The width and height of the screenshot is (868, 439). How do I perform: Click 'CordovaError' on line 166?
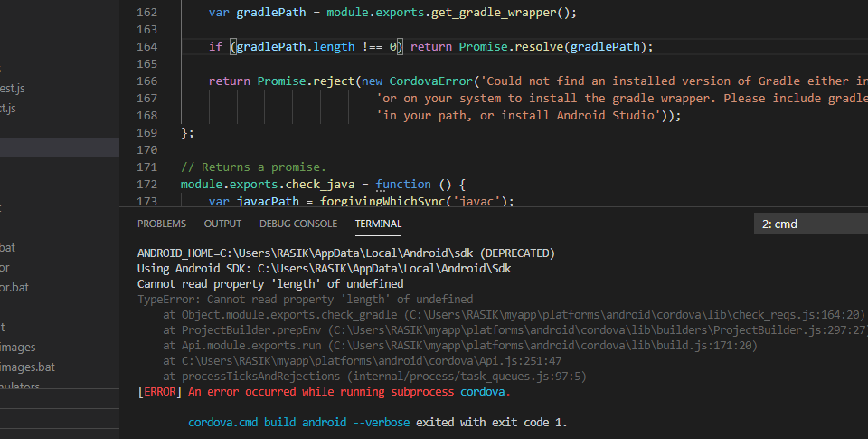pos(431,81)
